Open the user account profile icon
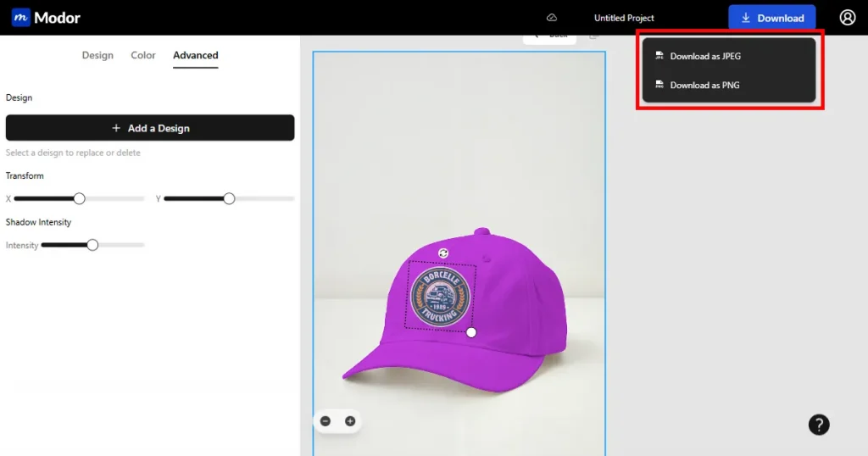This screenshot has width=868, height=456. 848,18
